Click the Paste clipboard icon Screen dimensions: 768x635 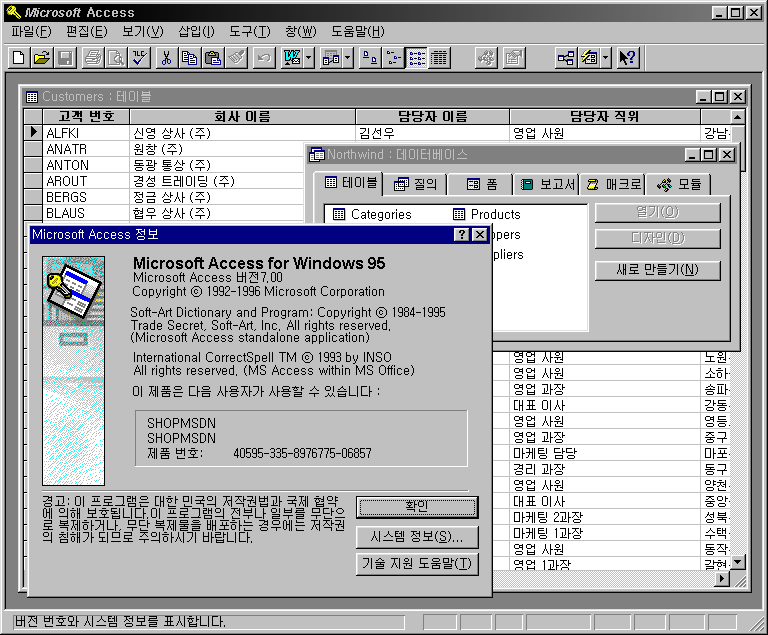[213, 58]
